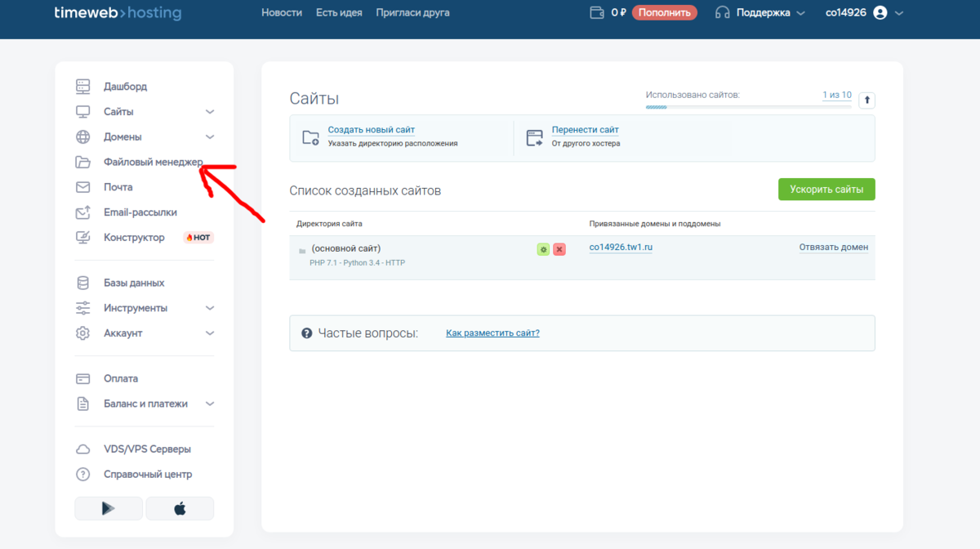Click the red delete site icon

click(559, 249)
